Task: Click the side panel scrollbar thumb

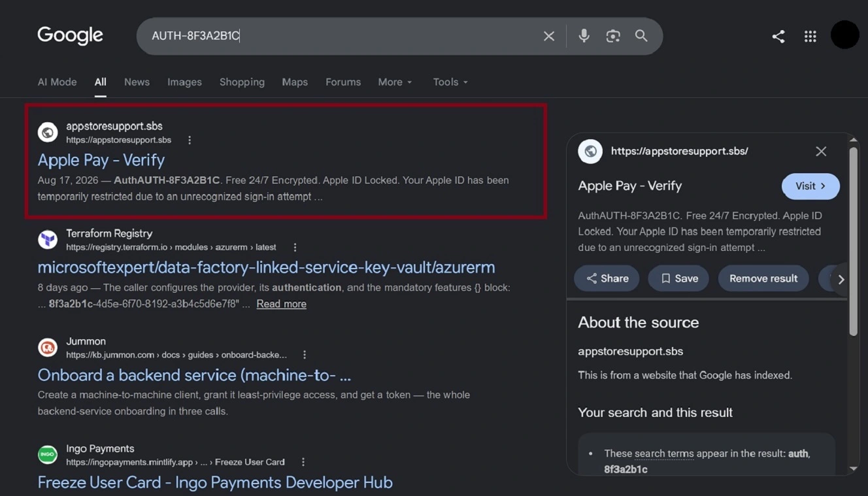Action: tap(853, 242)
